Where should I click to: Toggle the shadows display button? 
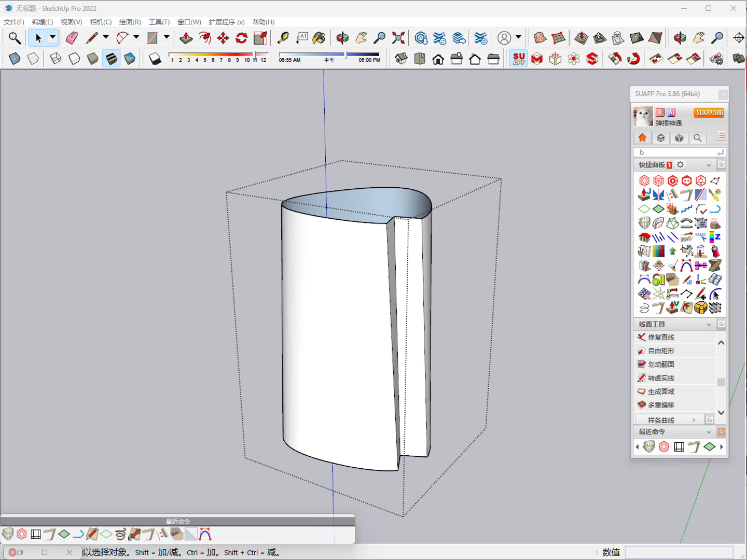click(x=155, y=59)
